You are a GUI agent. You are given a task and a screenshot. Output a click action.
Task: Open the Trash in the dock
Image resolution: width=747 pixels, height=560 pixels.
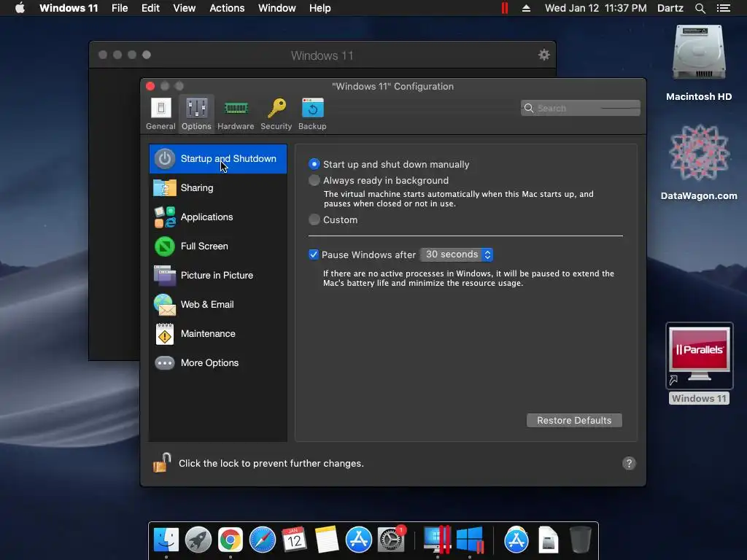(x=580, y=540)
